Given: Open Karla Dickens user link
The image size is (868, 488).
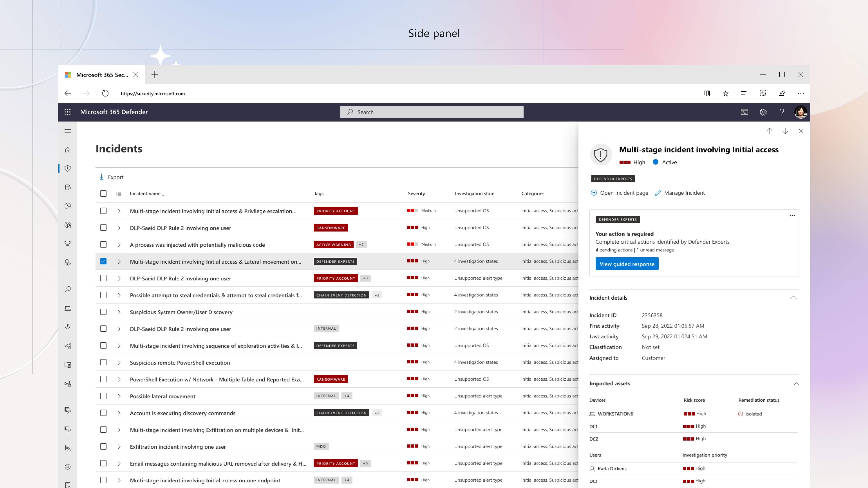Looking at the screenshot, I should pyautogui.click(x=612, y=469).
